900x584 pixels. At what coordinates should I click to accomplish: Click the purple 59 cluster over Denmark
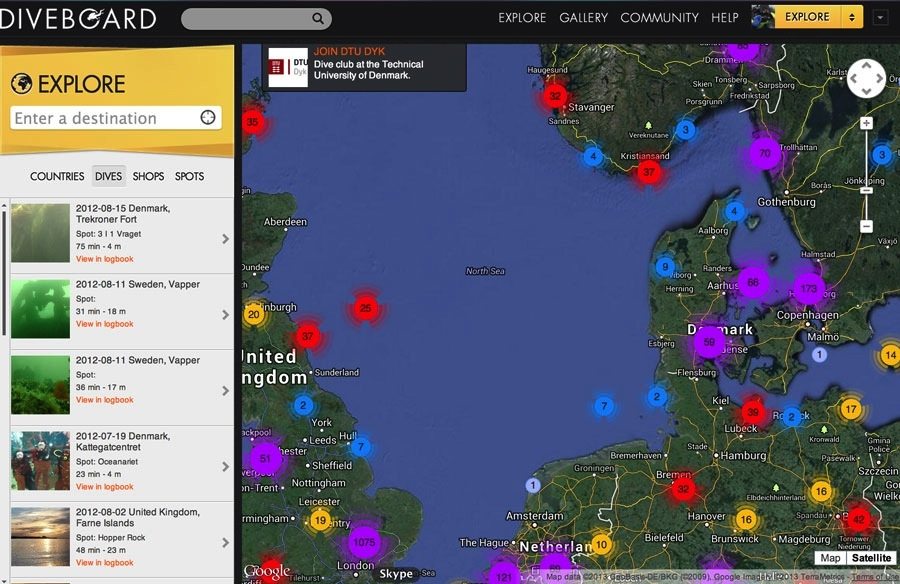click(709, 342)
